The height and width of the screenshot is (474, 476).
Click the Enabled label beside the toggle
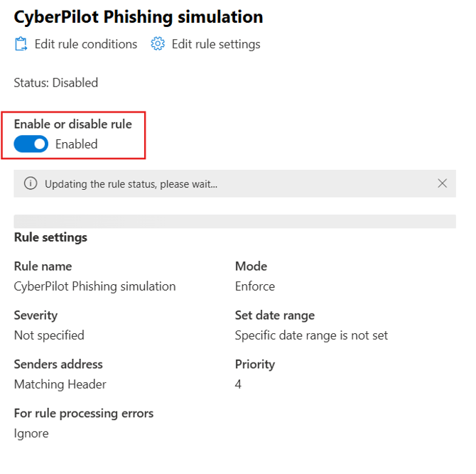click(x=76, y=144)
